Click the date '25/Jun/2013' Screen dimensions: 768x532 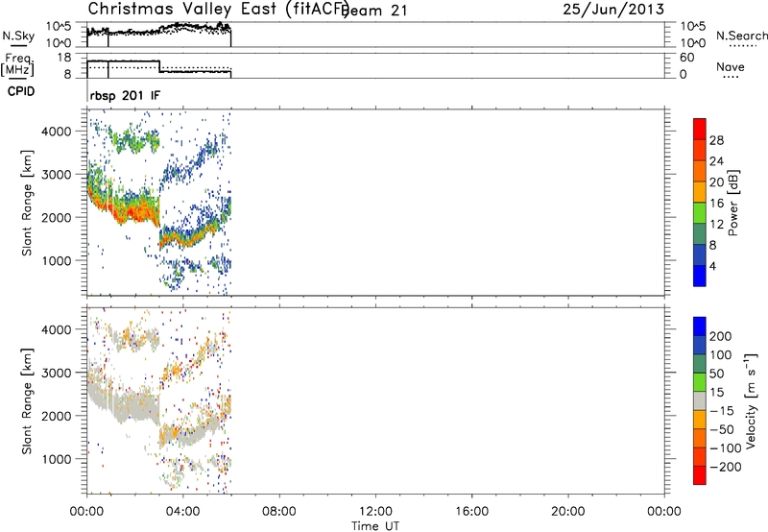[613, 10]
